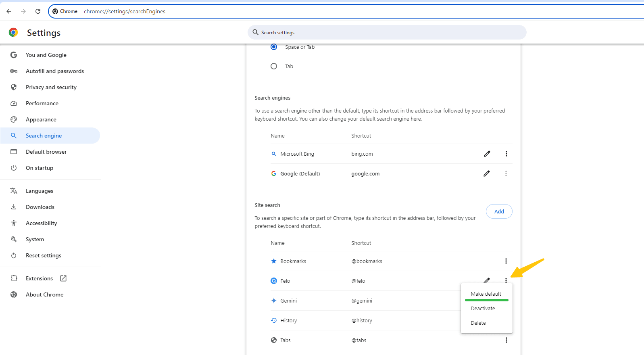Open more actions for Tabs site search
644x355 pixels.
(506, 340)
